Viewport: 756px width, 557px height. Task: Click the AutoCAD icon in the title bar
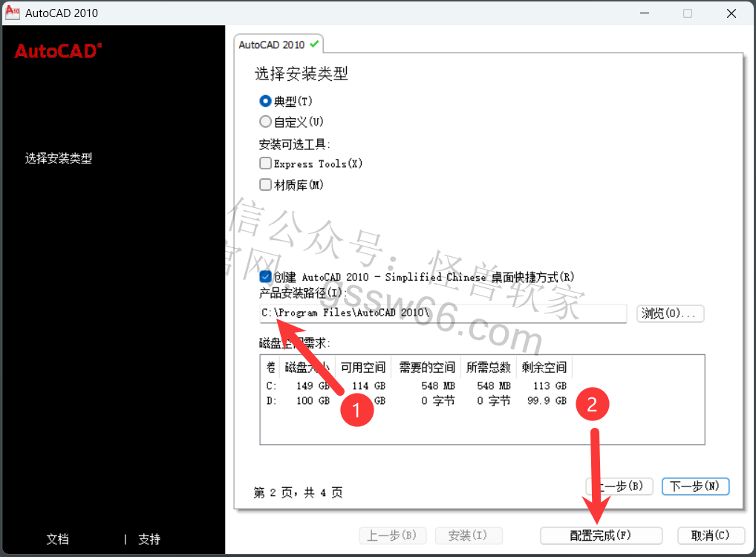(12, 13)
